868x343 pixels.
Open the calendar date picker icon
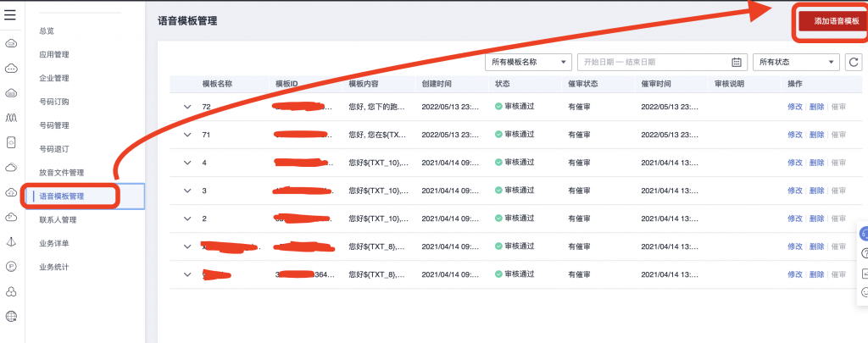[x=737, y=62]
